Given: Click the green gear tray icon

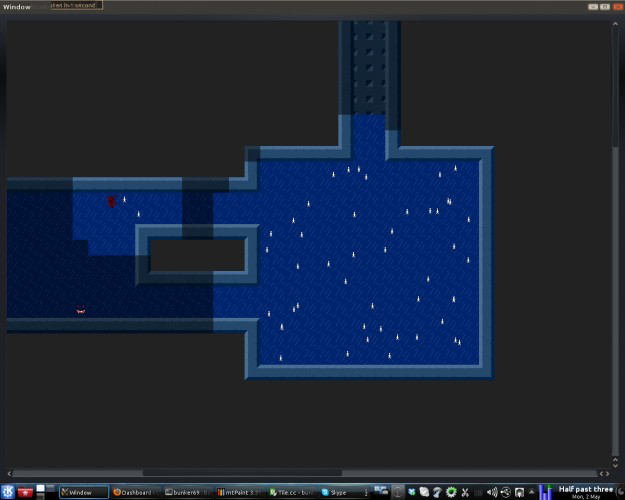Looking at the screenshot, I should [x=451, y=492].
